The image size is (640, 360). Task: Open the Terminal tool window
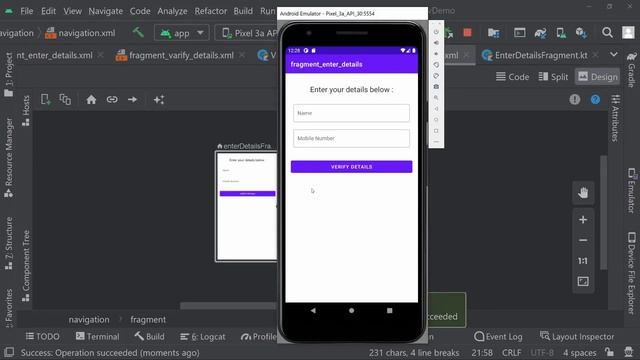[x=98, y=336]
